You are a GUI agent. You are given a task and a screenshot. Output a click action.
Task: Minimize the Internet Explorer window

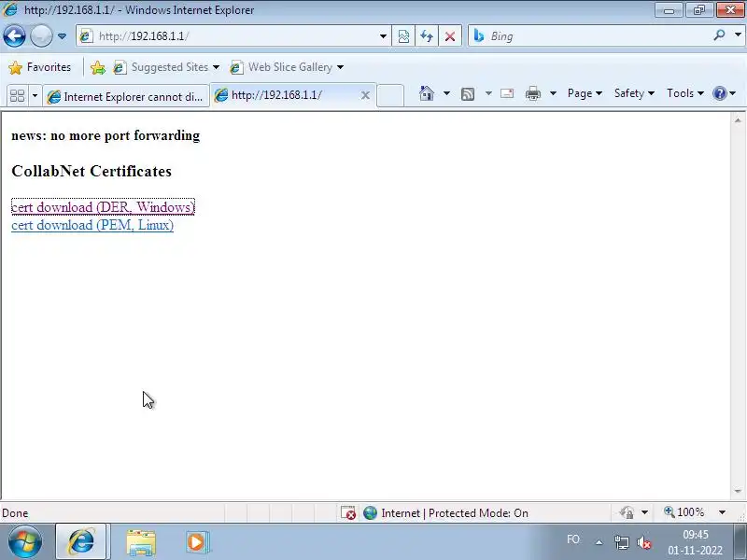click(x=669, y=10)
